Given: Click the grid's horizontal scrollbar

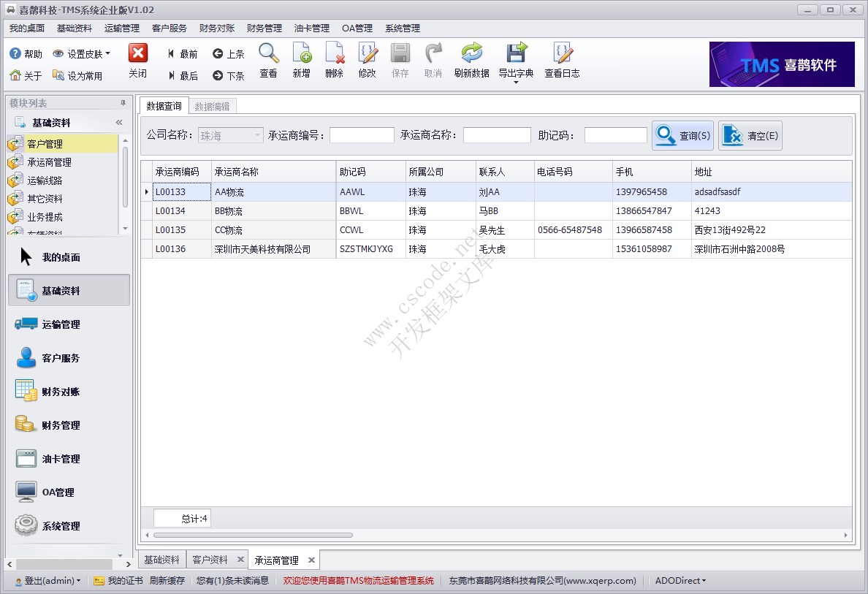Looking at the screenshot, I should coord(252,536).
